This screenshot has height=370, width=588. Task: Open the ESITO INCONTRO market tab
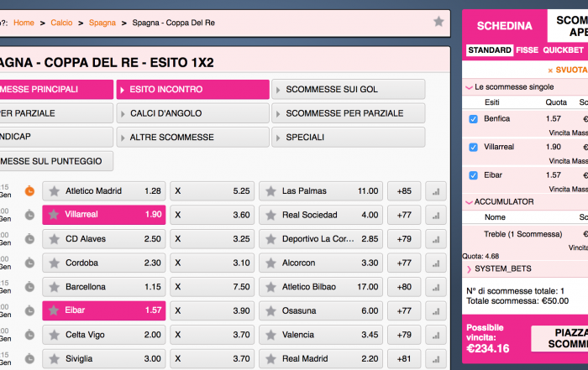[x=192, y=89]
